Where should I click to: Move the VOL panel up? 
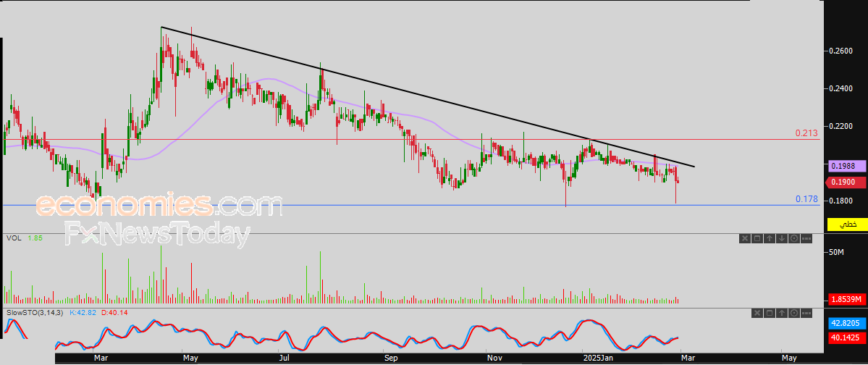pos(770,239)
